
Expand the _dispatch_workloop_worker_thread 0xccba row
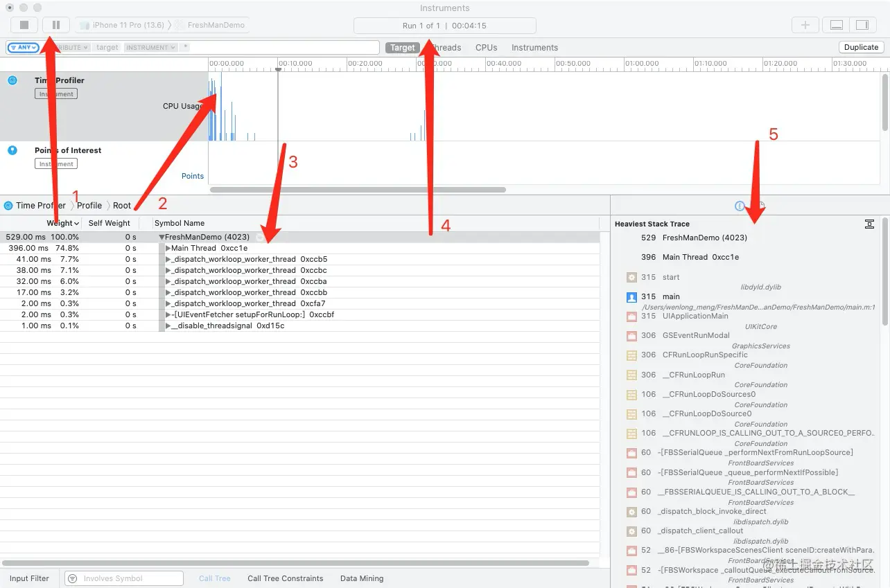[x=168, y=281]
